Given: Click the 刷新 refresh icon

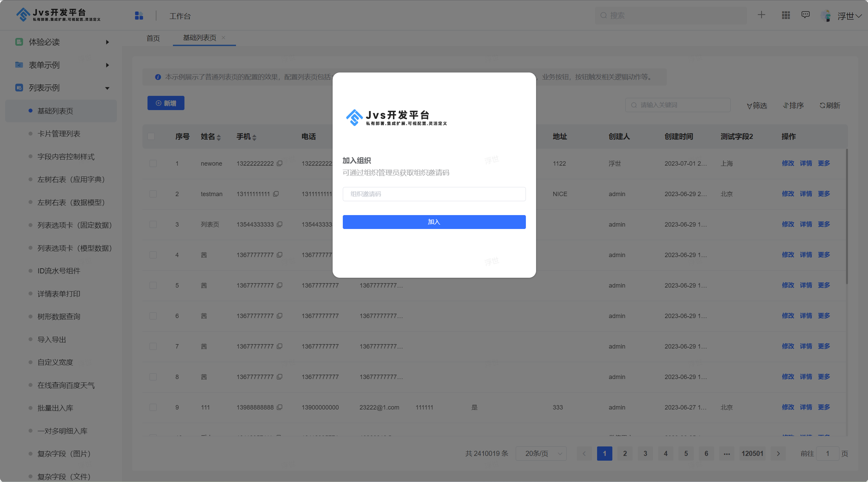Looking at the screenshot, I should click(x=823, y=106).
